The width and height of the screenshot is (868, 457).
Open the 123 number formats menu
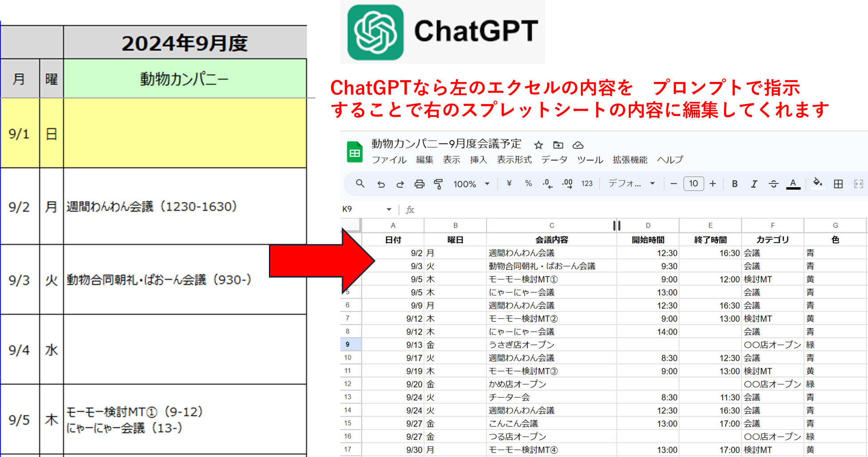tap(587, 184)
